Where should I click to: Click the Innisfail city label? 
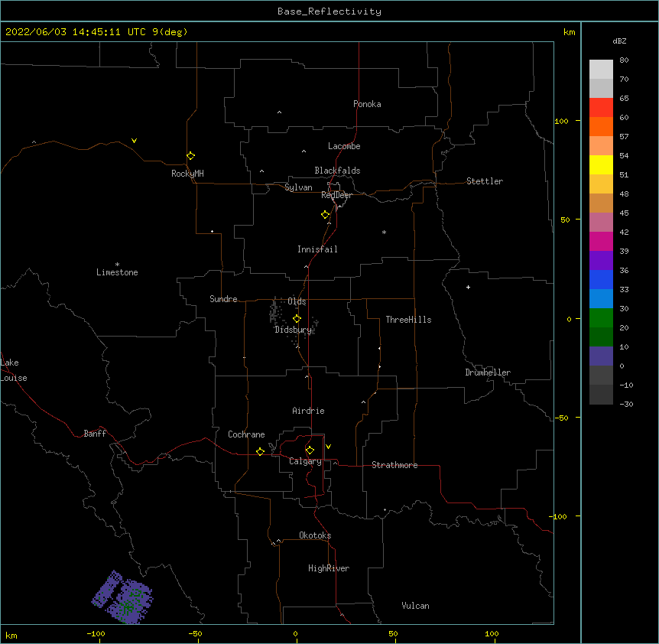[317, 249]
